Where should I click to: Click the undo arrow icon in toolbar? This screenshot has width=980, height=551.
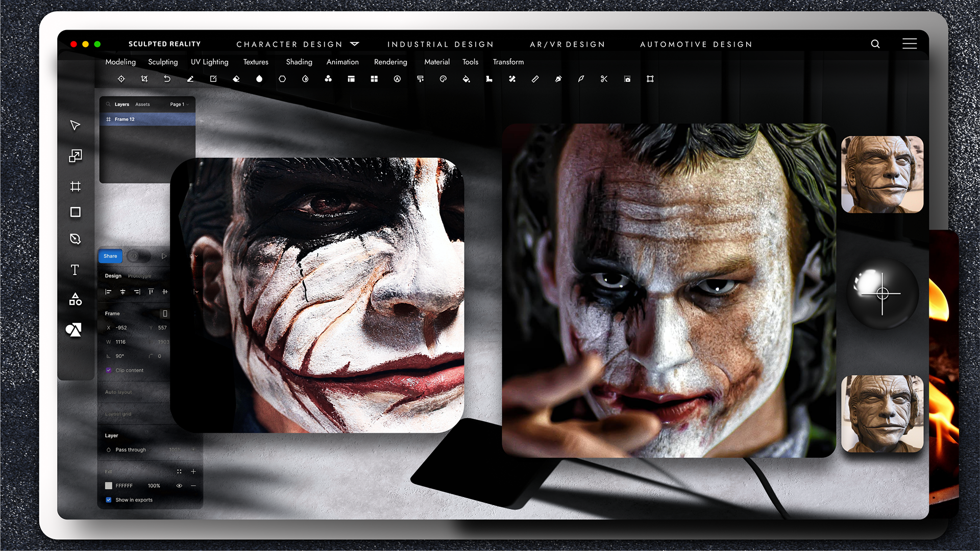(167, 79)
